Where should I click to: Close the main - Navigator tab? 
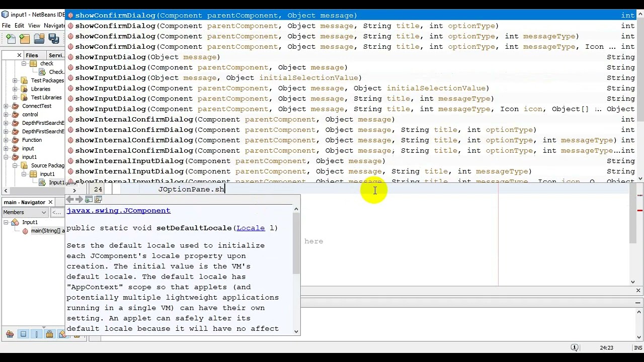(50, 202)
